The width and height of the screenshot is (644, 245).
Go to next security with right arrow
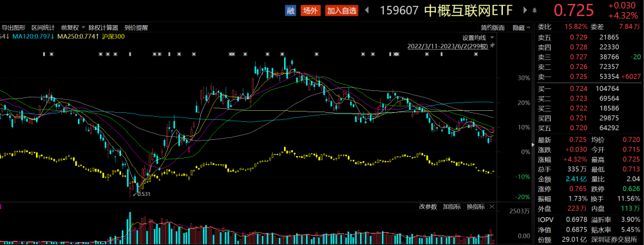point(525,10)
